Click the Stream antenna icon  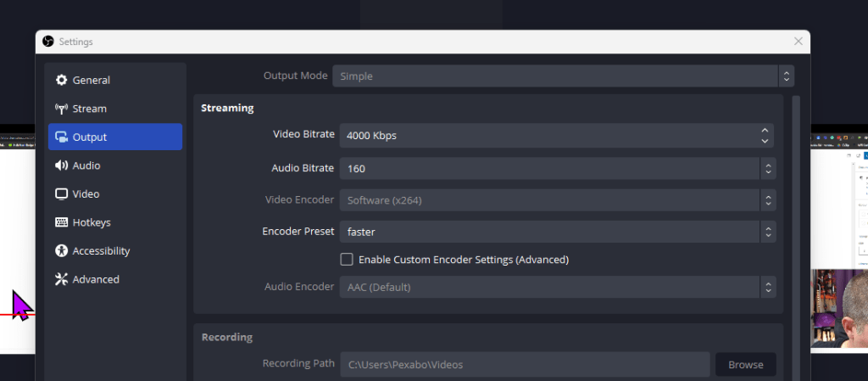click(61, 109)
